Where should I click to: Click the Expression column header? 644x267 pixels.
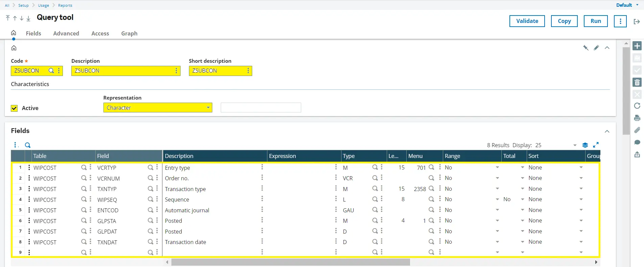coord(304,156)
